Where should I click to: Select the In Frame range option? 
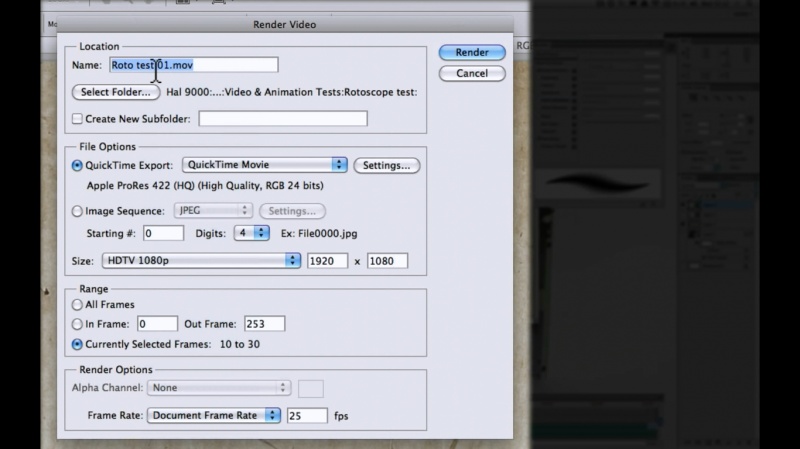[77, 324]
